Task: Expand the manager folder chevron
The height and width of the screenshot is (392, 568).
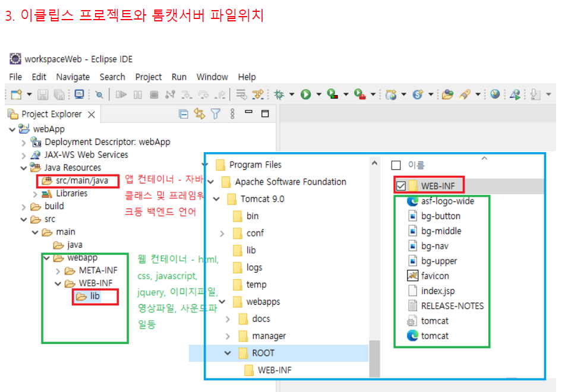Action: click(228, 336)
